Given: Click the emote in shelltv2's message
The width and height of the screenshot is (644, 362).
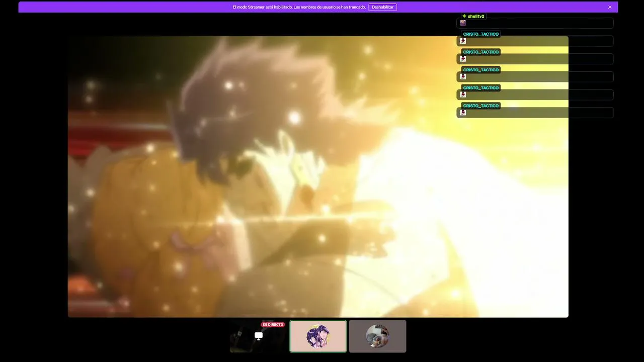Looking at the screenshot, I should point(463,23).
